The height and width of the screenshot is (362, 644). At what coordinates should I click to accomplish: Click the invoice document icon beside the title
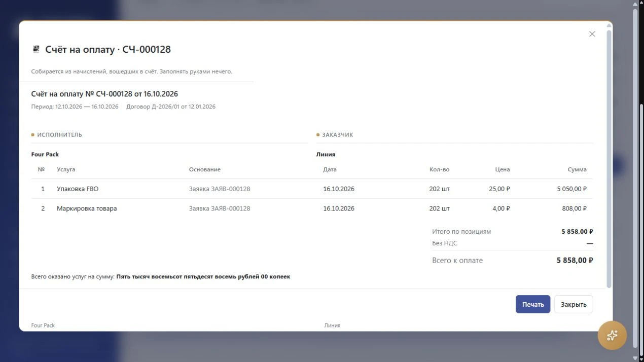36,49
